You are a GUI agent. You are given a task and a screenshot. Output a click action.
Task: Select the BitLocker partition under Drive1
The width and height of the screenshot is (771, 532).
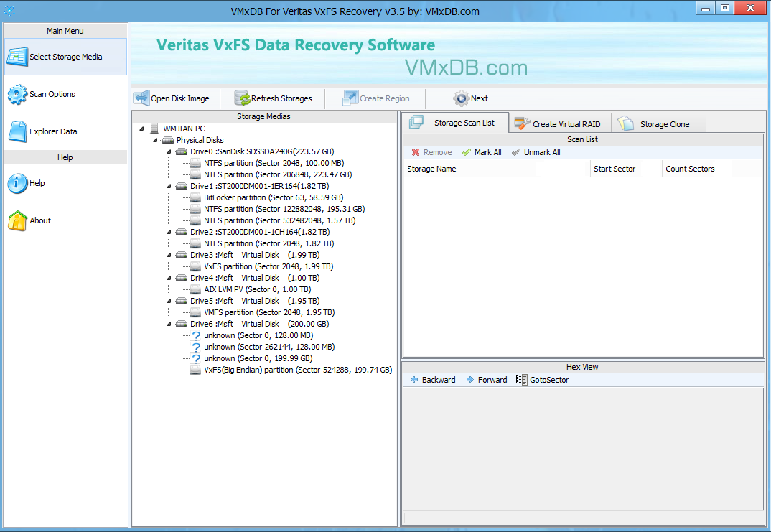pos(273,197)
